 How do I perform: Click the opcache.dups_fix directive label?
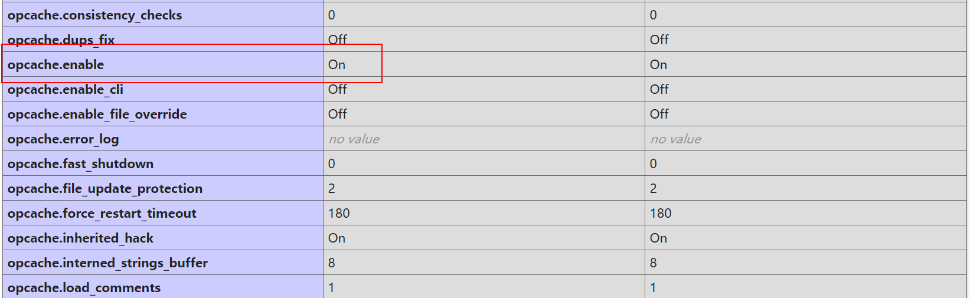click(x=61, y=40)
